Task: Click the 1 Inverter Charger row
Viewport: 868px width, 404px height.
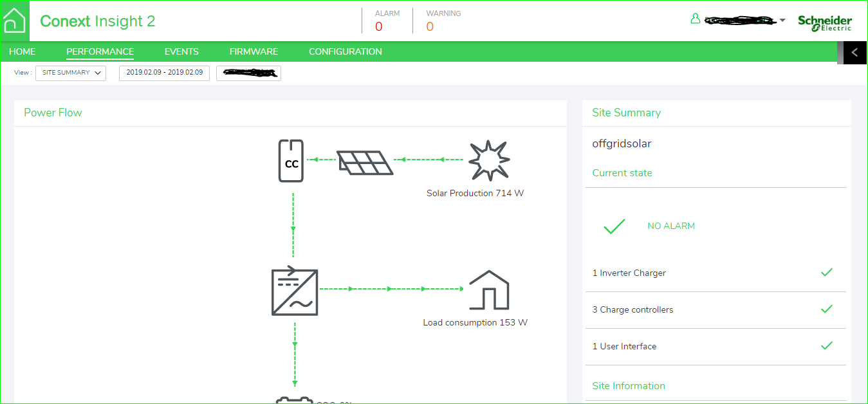Action: [716, 273]
